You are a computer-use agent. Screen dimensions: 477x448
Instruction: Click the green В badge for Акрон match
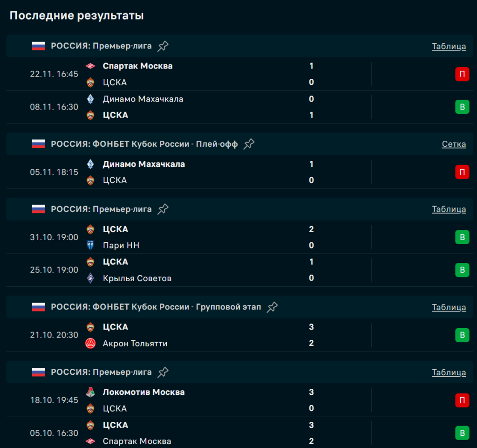click(462, 335)
